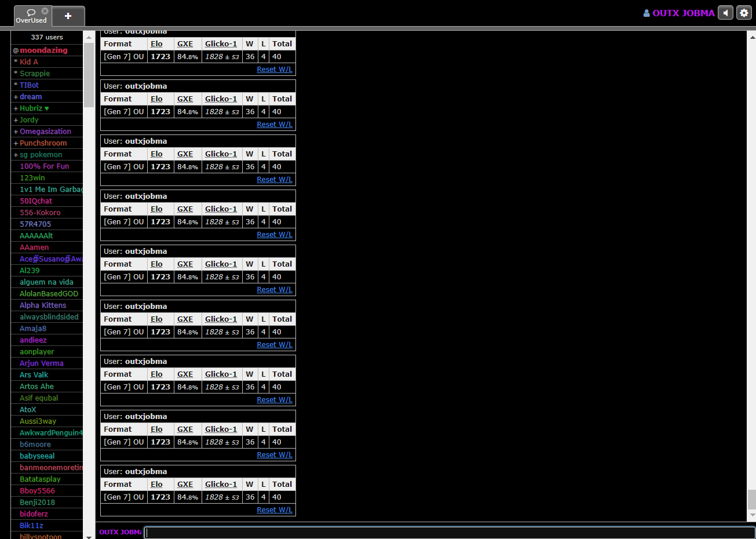Click the user list scroll-down arrow

coord(89,536)
